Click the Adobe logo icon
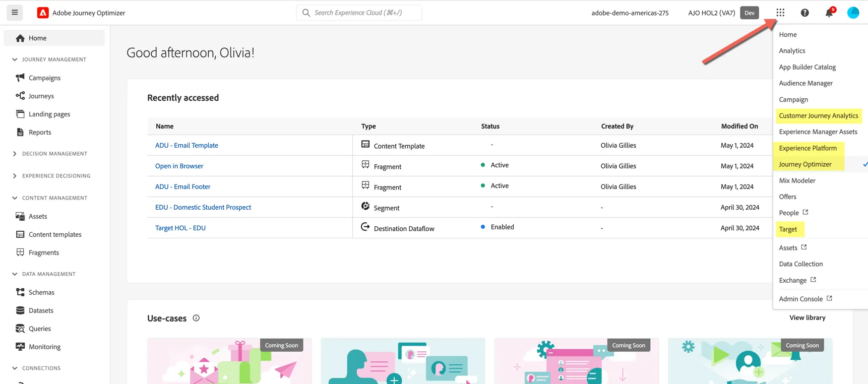Image resolution: width=868 pixels, height=384 pixels. 43,13
